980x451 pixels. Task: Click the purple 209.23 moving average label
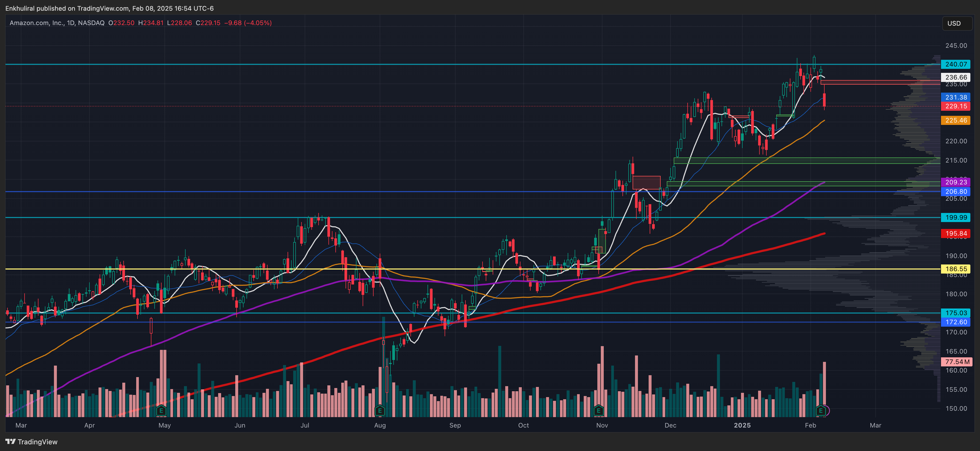click(956, 182)
